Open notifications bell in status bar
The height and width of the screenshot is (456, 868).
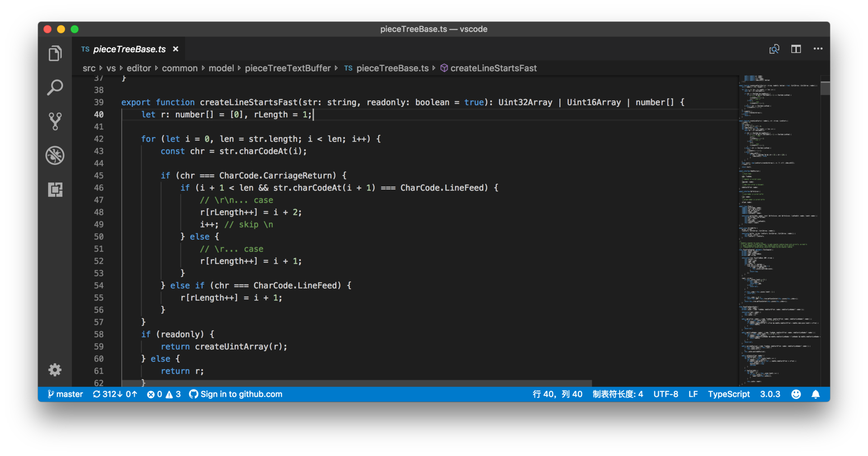[816, 394]
